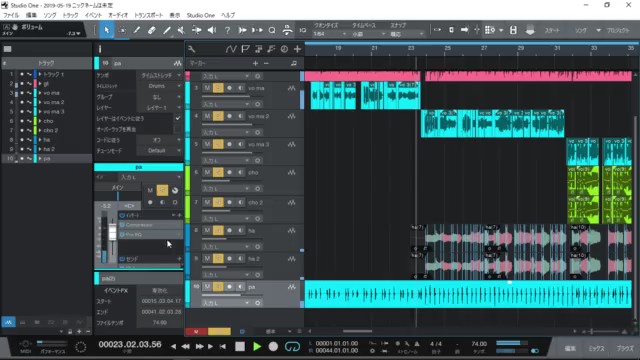640x360 pixels.
Task: Mute the vo ma track
Action: tap(207, 88)
